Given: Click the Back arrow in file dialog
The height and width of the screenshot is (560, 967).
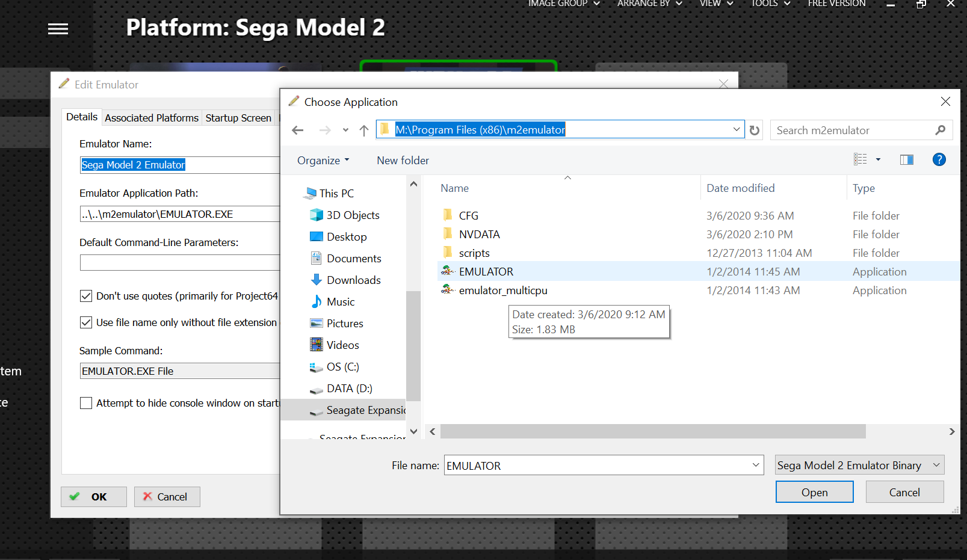Looking at the screenshot, I should tap(297, 131).
